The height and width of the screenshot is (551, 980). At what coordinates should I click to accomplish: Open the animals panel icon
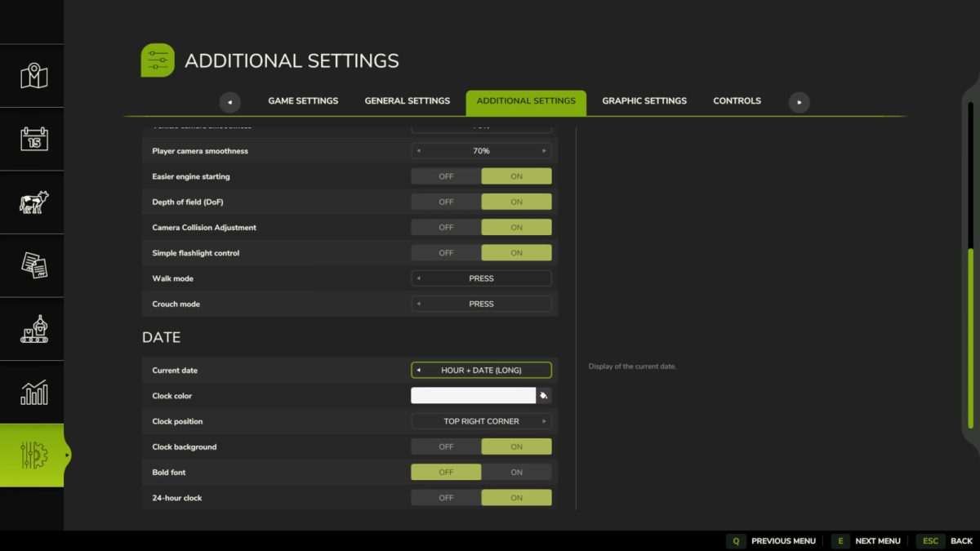tap(33, 202)
